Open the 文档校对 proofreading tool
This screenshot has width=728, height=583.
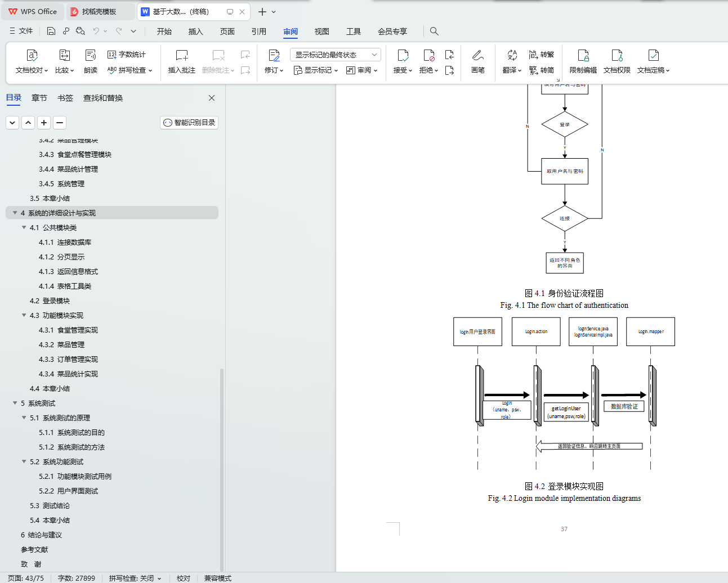[32, 62]
